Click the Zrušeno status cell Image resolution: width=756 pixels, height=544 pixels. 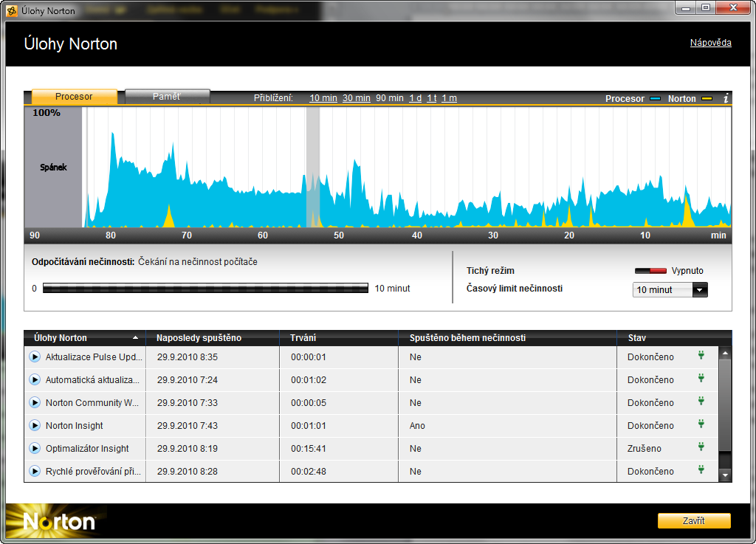click(x=644, y=448)
